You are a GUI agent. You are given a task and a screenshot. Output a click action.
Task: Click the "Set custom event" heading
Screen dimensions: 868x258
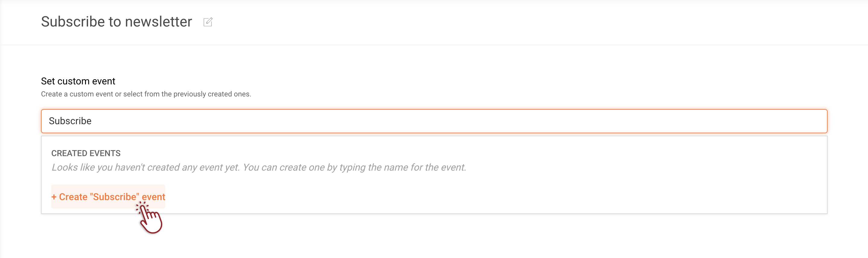click(78, 81)
